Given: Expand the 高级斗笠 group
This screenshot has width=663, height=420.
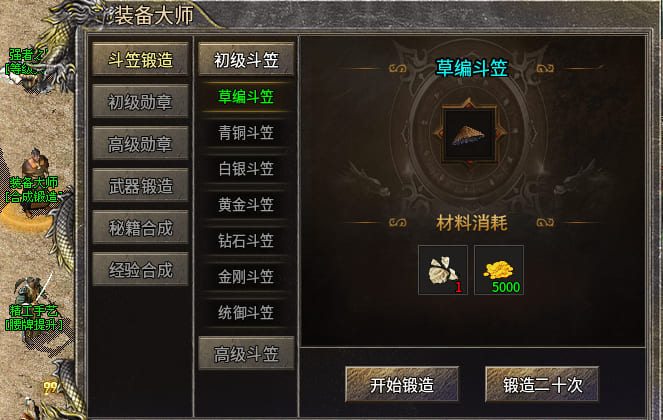Looking at the screenshot, I should (247, 354).
